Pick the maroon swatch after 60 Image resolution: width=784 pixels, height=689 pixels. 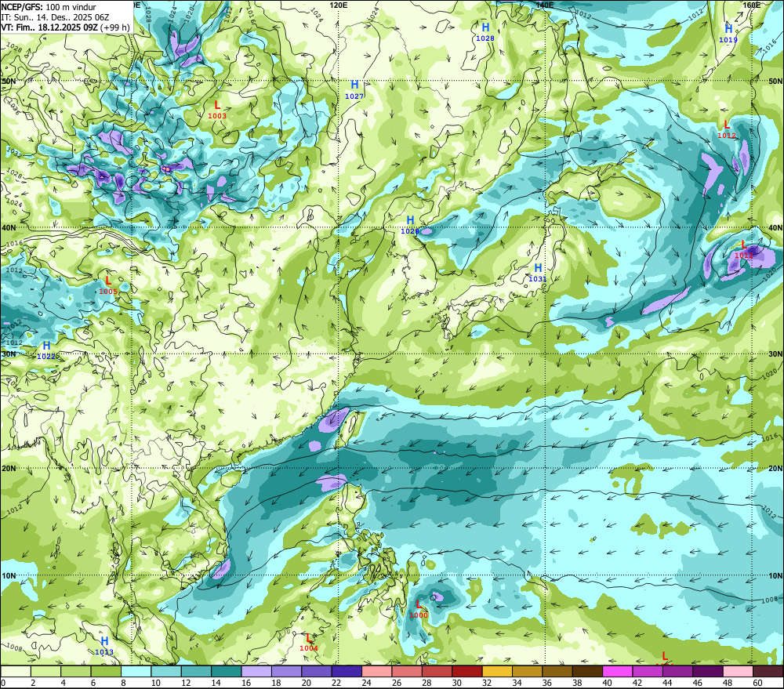(768, 671)
